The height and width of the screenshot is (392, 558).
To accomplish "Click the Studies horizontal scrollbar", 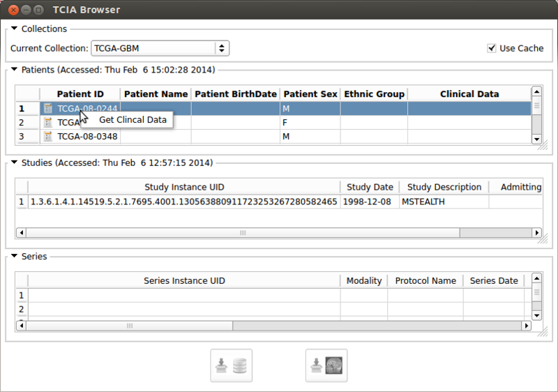I will (x=243, y=233).
